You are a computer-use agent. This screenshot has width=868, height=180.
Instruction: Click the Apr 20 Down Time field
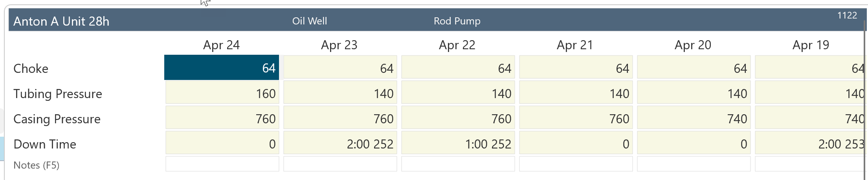(x=694, y=144)
